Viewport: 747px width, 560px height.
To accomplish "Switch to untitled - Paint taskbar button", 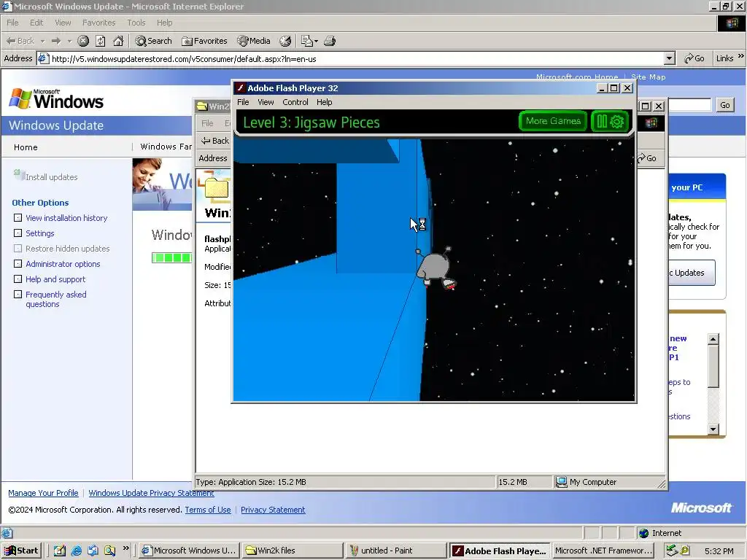I will [395, 551].
